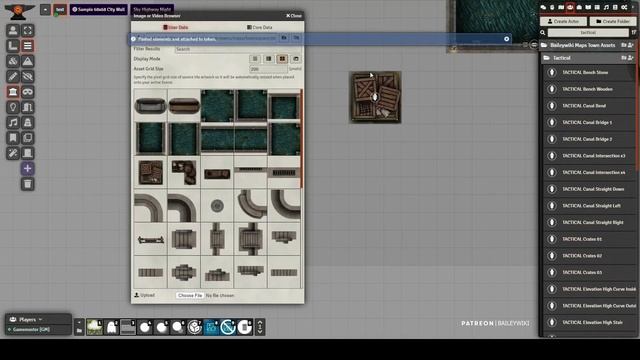
Task: Select the Drawing Tools pencil icon
Action: [13, 76]
